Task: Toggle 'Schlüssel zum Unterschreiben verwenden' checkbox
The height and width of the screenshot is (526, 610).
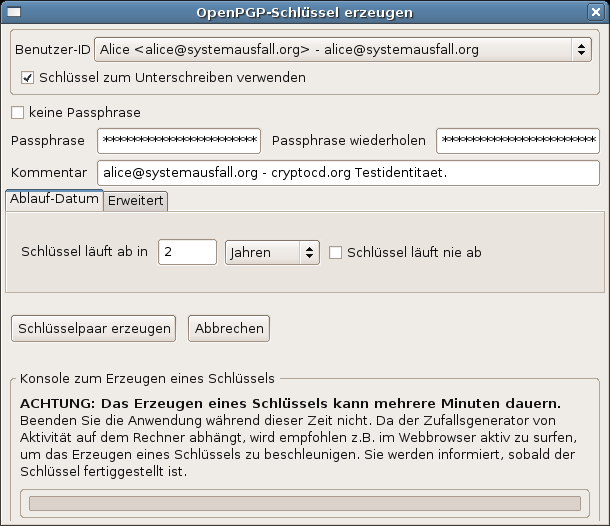Action: coord(27,78)
